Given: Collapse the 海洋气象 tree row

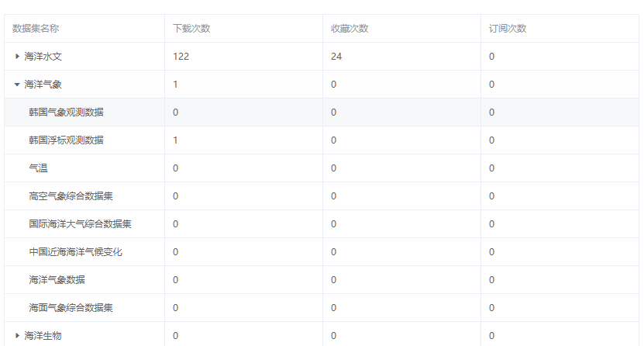Looking at the screenshot, I should tap(17, 85).
